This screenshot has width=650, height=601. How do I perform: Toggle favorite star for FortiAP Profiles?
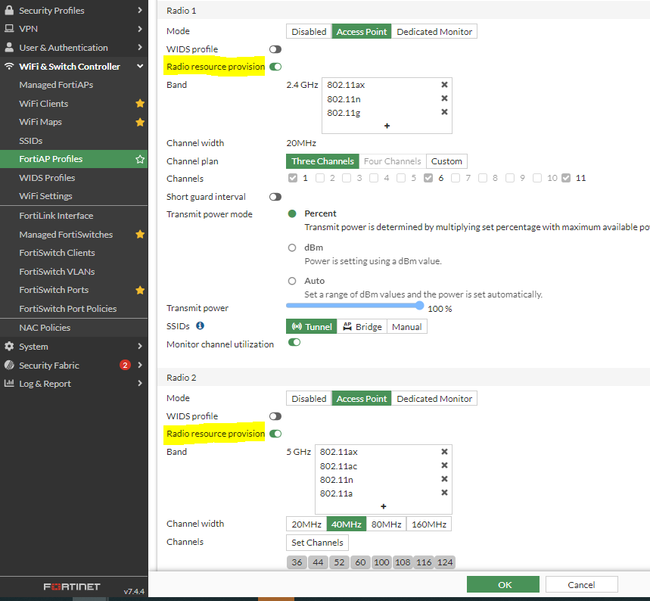[x=140, y=159]
